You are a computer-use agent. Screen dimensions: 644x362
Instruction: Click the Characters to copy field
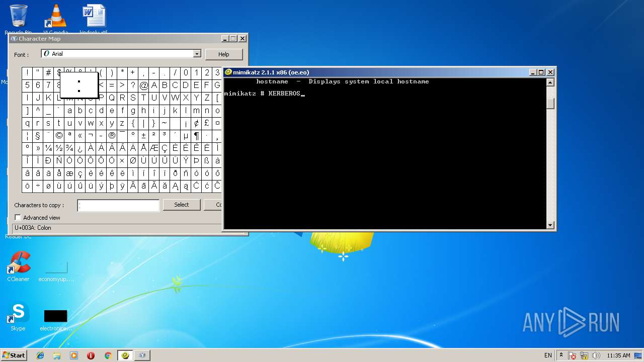coord(118,205)
